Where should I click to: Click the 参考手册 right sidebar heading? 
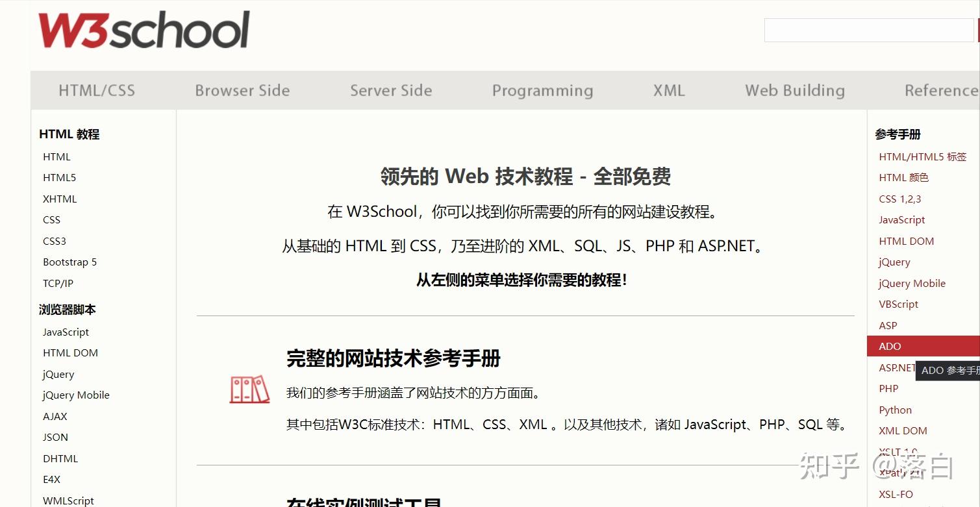(898, 134)
